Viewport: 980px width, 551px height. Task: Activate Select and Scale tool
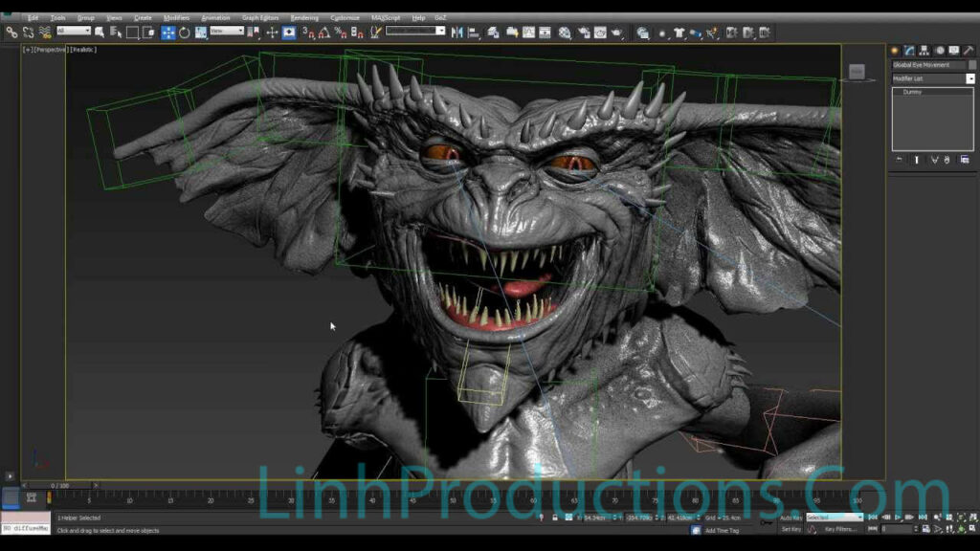201,33
